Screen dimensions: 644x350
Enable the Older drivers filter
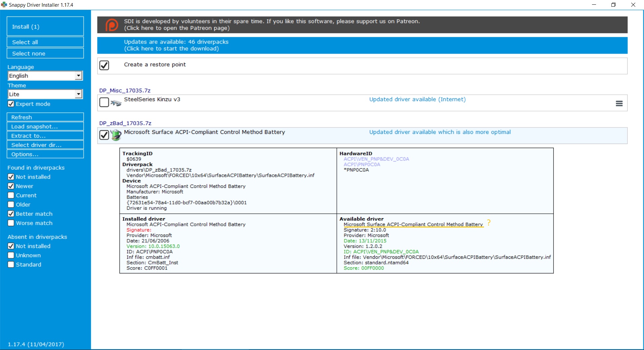11,204
